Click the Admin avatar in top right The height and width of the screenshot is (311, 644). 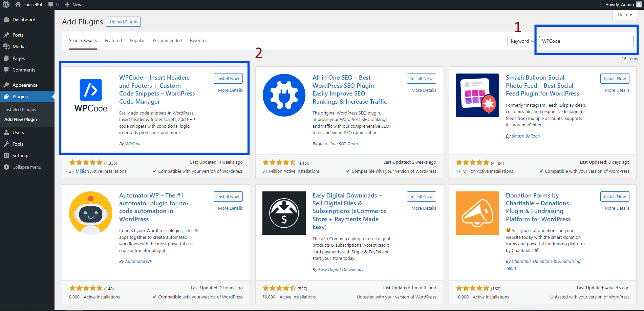[x=639, y=4]
